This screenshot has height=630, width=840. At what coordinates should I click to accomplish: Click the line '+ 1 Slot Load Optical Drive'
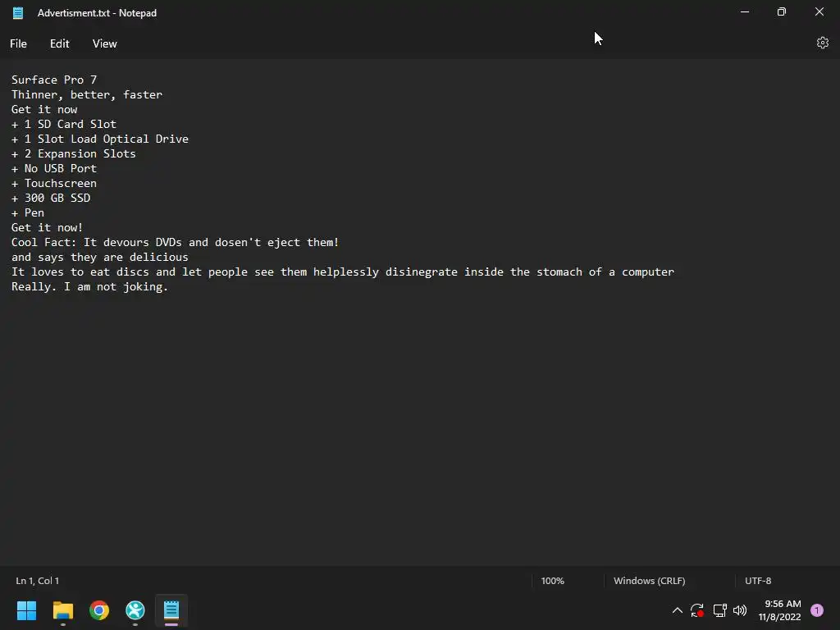100,139
